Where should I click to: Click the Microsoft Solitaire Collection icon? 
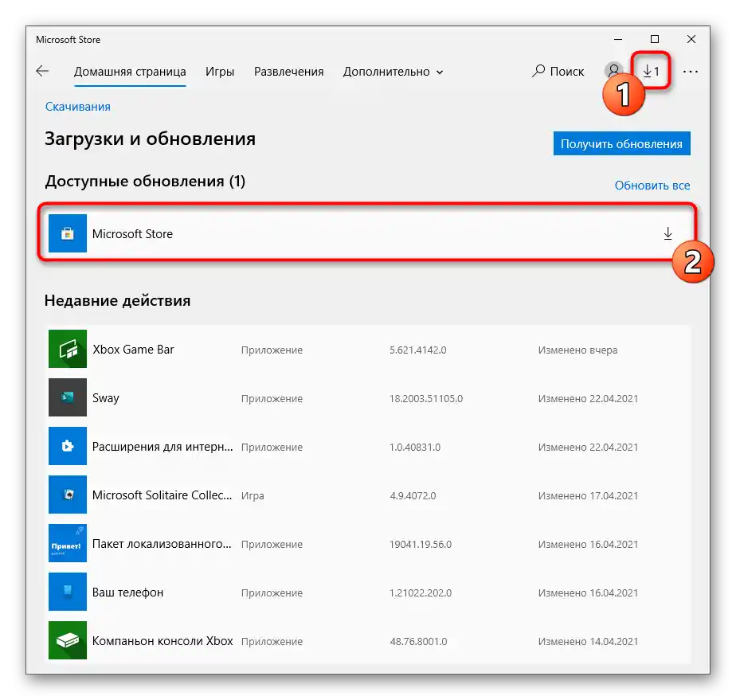(x=68, y=495)
